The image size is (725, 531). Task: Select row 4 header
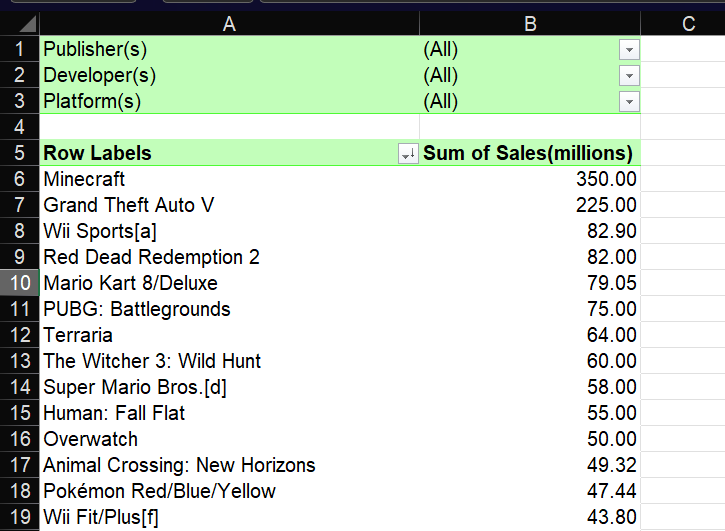pyautogui.click(x=19, y=127)
